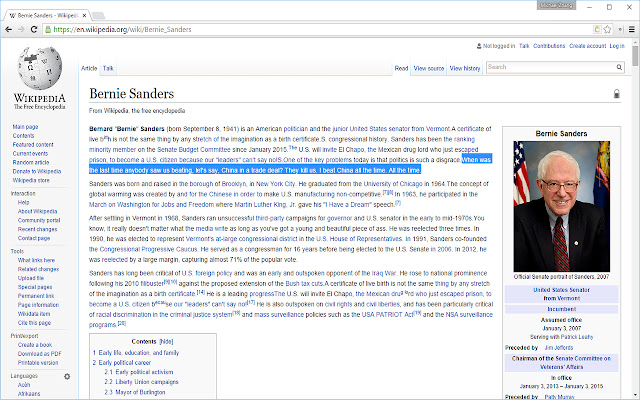
Task: Click the orange extension icon in address bar
Action: (597, 29)
